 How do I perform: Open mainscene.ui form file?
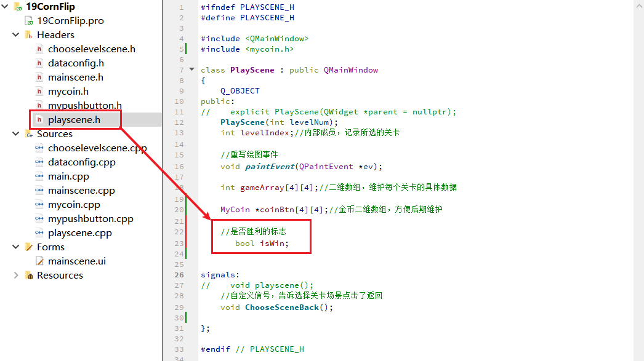(77, 261)
